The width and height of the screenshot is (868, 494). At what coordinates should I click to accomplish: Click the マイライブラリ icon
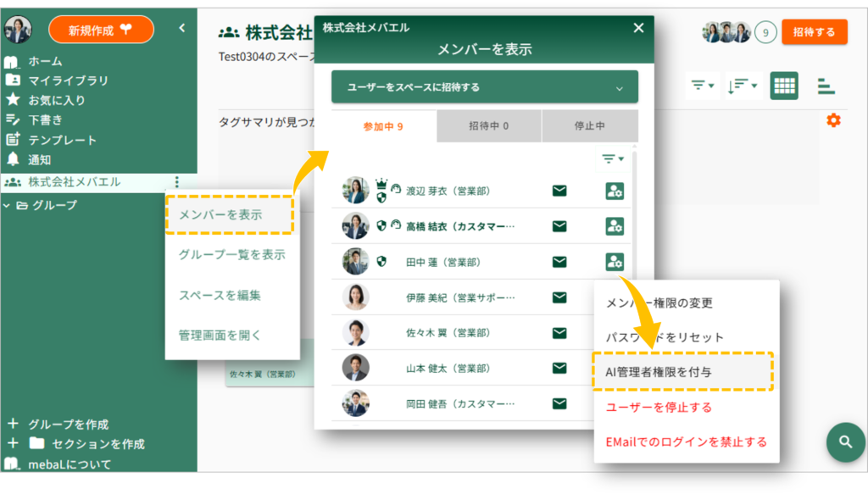(13, 80)
